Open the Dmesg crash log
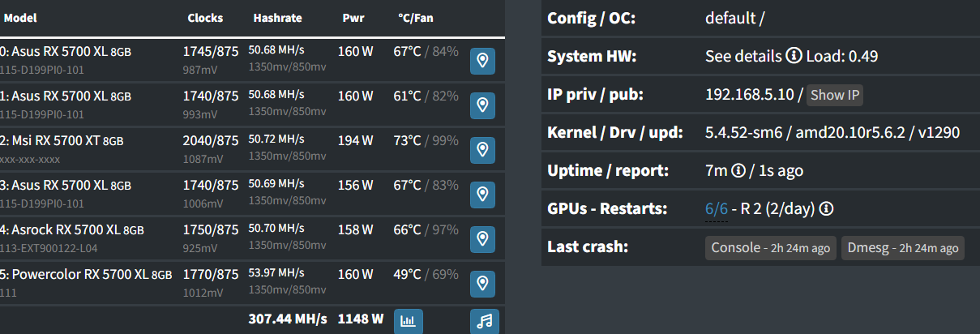This screenshot has width=980, height=334. point(902,248)
